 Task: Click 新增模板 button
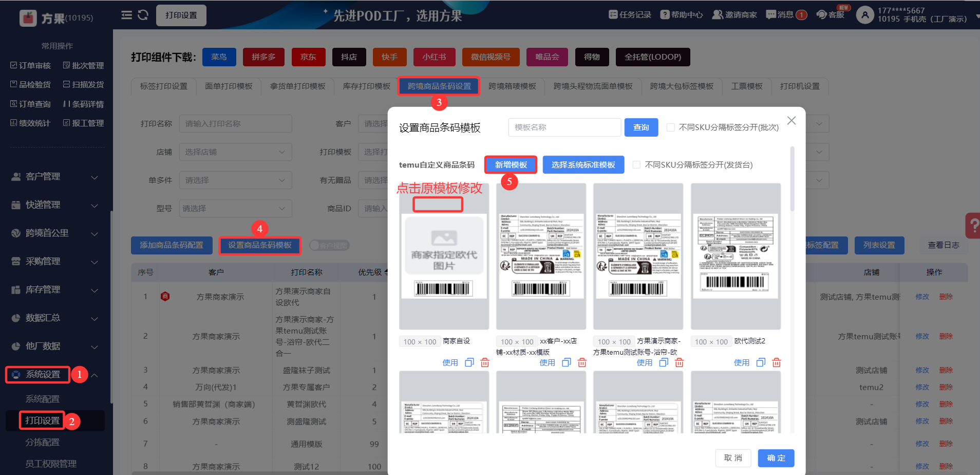coord(511,165)
